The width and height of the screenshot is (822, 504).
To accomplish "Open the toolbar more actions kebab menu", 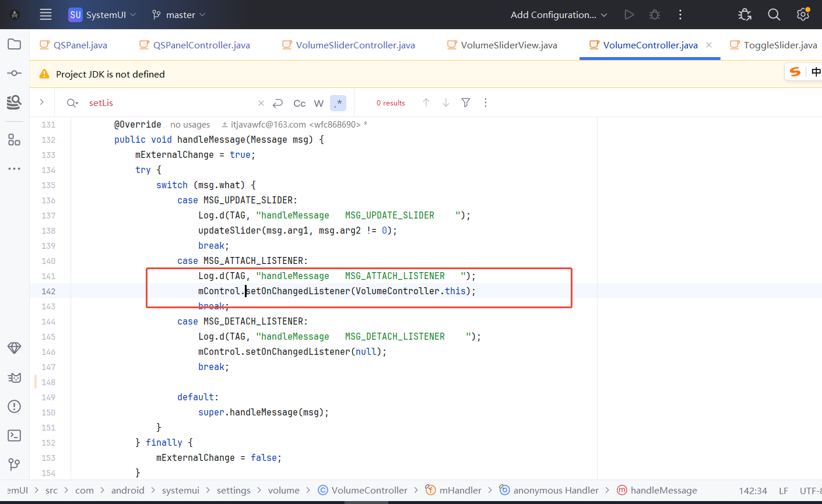I will tap(680, 15).
